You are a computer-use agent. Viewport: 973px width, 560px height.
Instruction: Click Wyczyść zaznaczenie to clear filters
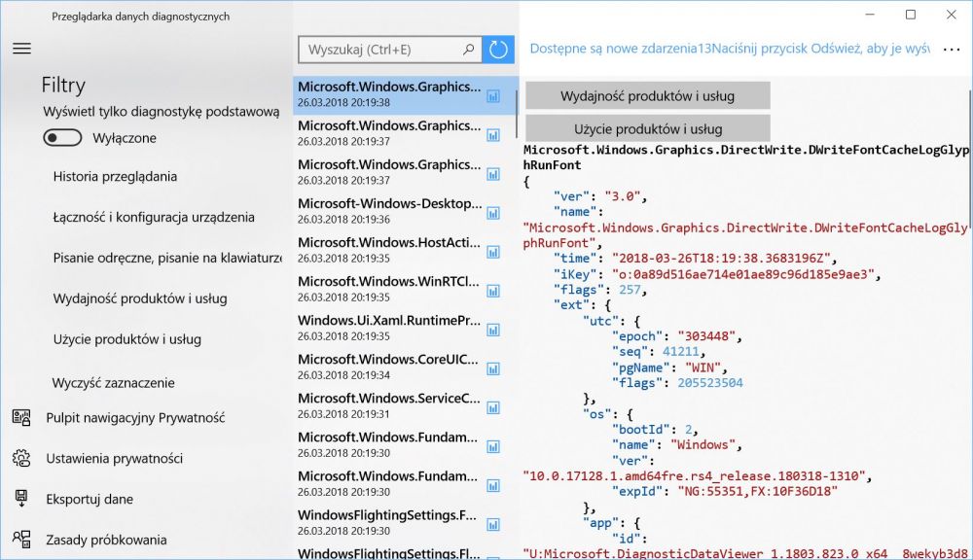tap(114, 383)
